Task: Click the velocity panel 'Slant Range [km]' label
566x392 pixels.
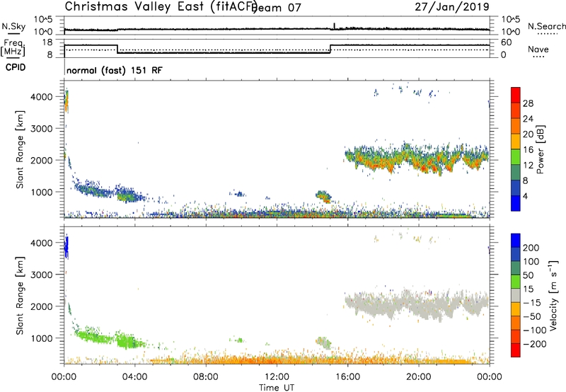Action: [x=20, y=295]
